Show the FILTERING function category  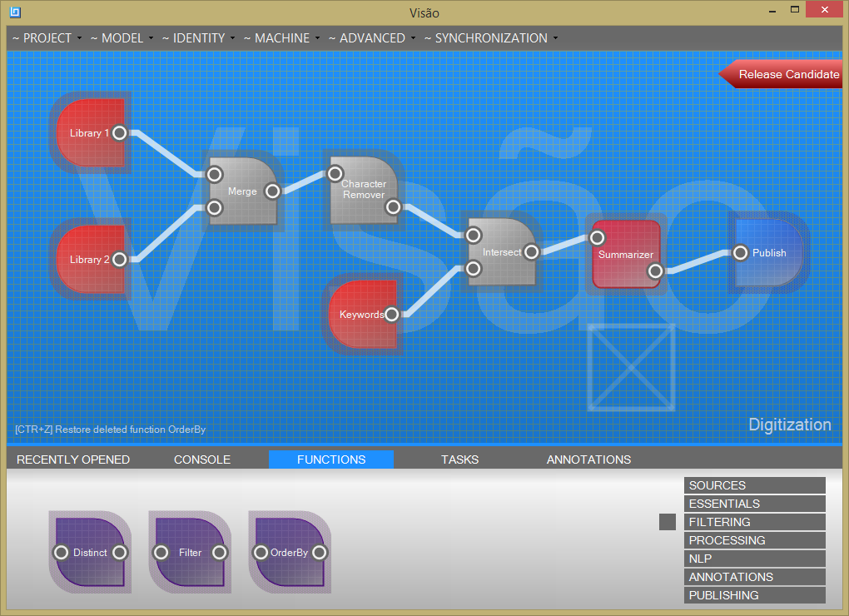[x=755, y=522]
